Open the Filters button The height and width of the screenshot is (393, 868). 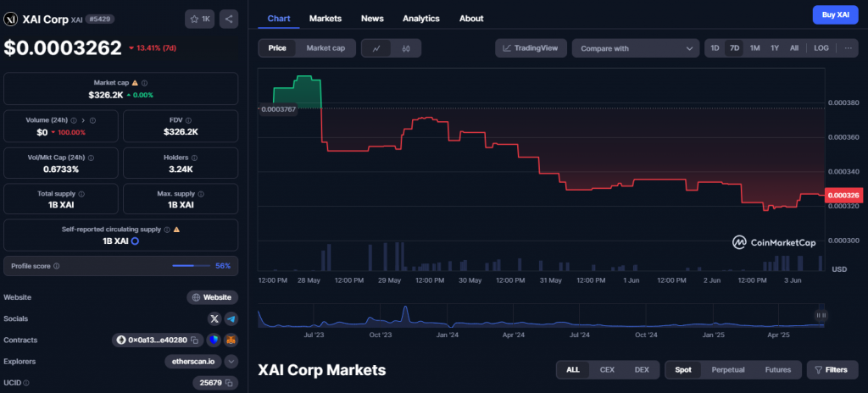click(832, 370)
